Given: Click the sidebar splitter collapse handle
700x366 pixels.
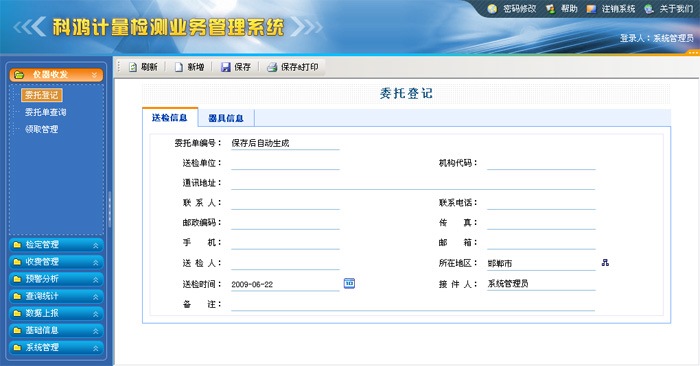Looking at the screenshot, I should (110, 210).
